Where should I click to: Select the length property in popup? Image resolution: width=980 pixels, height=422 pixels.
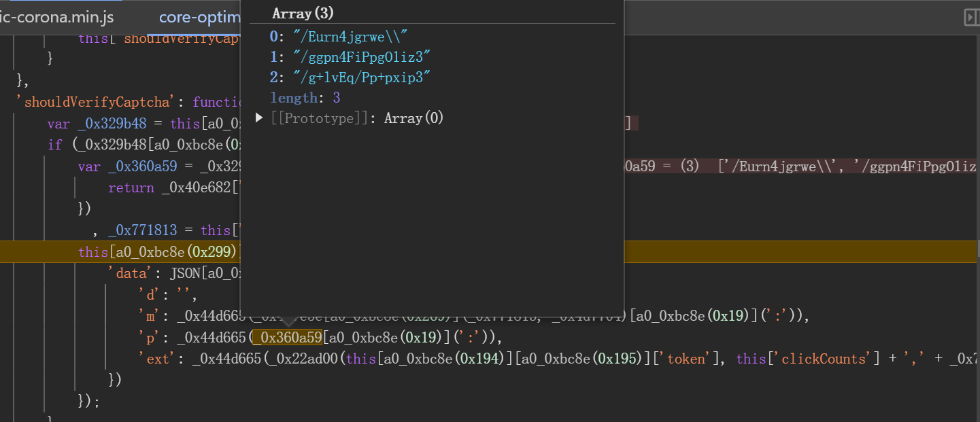(x=294, y=98)
